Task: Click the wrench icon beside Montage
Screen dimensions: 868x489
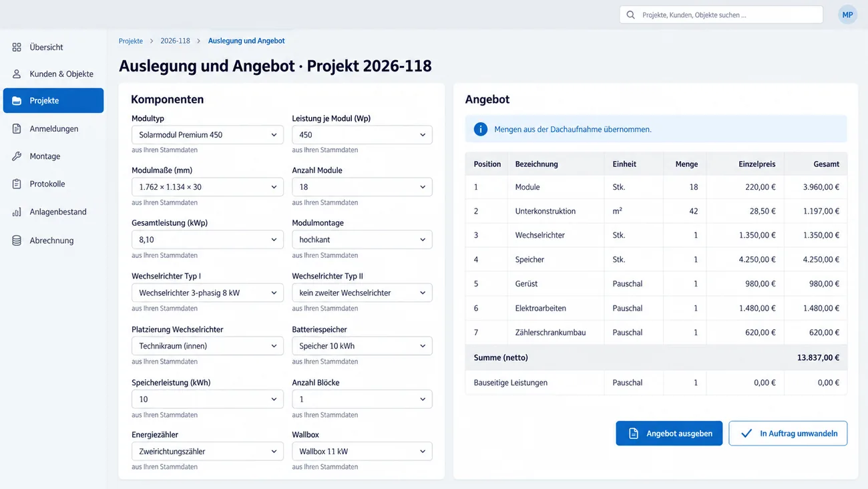Action: point(17,156)
